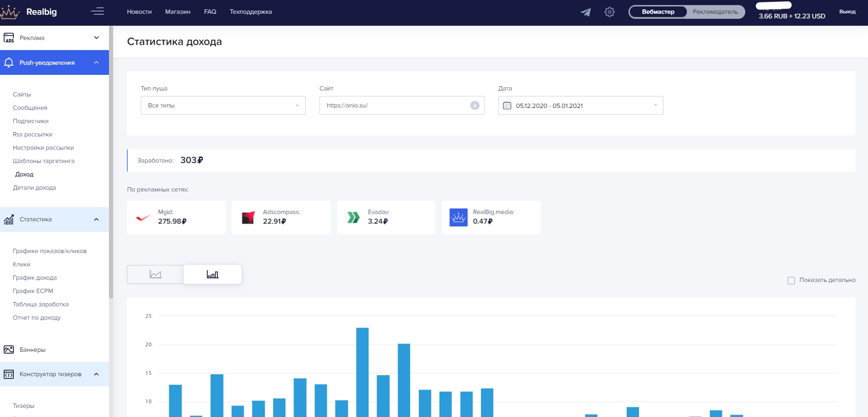Click the Telegram paper plane icon
The image size is (868, 417).
click(585, 12)
